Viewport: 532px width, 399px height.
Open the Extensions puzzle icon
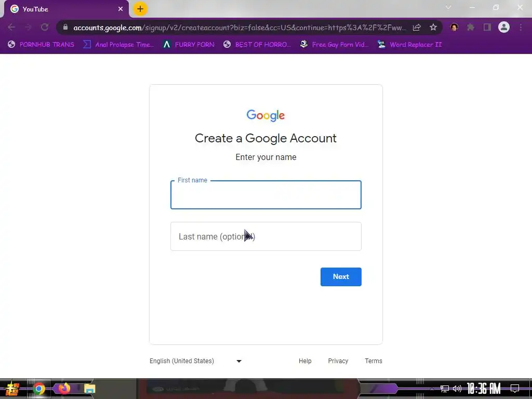[x=471, y=27]
